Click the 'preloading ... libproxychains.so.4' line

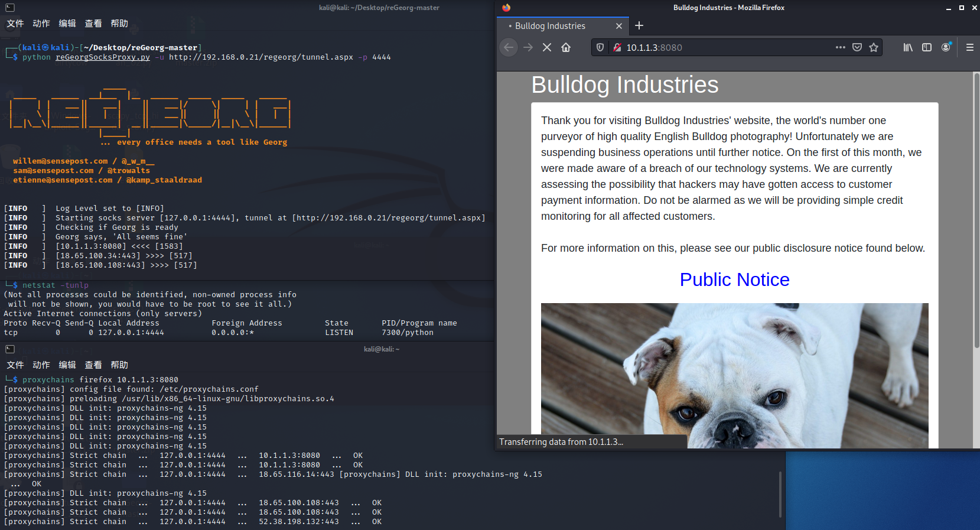(202, 399)
